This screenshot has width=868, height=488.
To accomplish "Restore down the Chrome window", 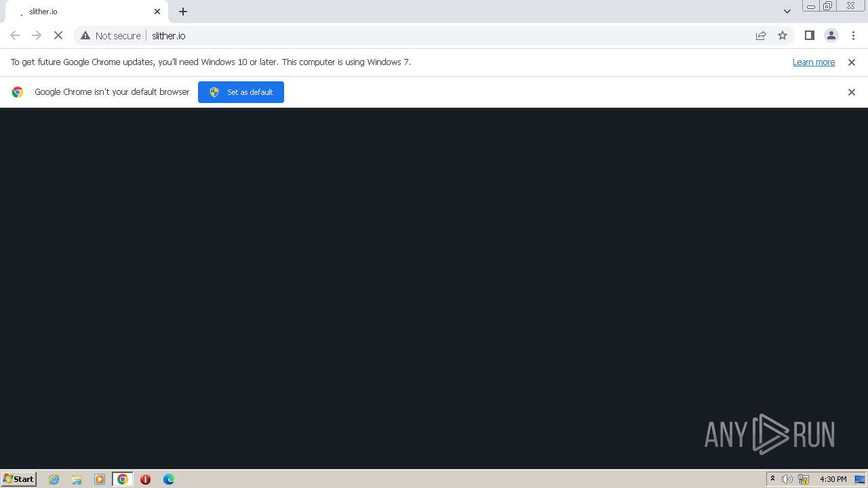I will (x=828, y=6).
